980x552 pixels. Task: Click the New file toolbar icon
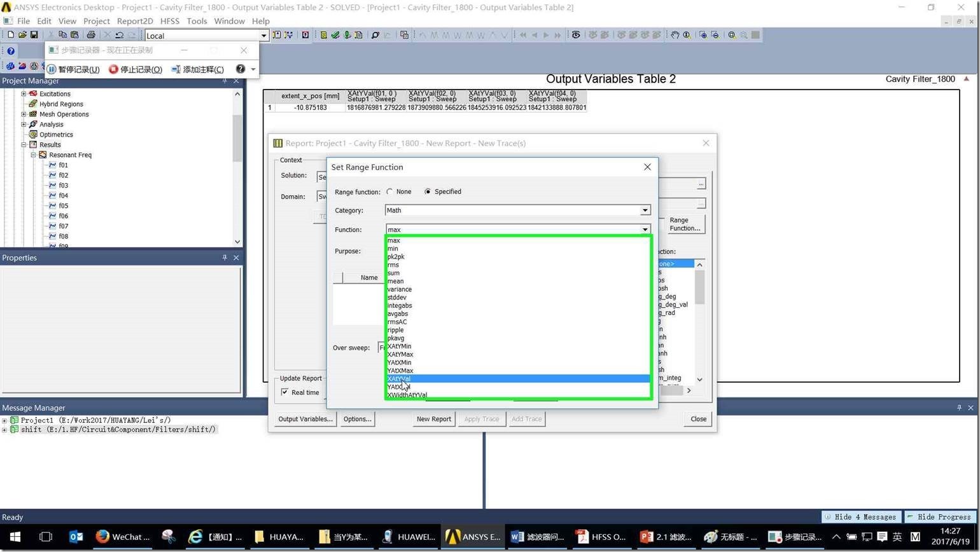(x=11, y=35)
